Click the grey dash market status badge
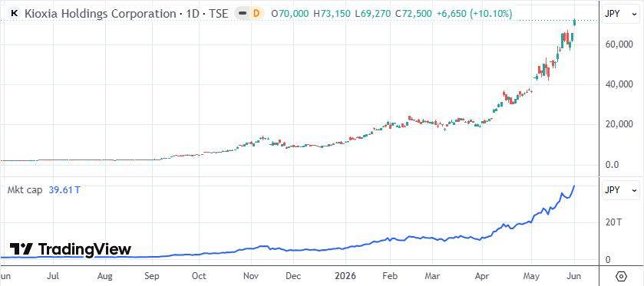The height and width of the screenshot is (286, 644). [x=243, y=13]
